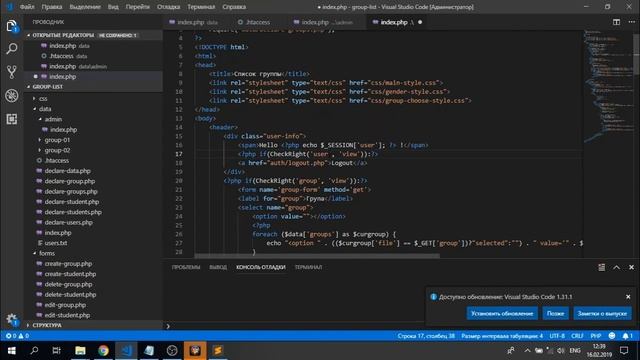Open the Debug view in activity bar

tap(12, 96)
